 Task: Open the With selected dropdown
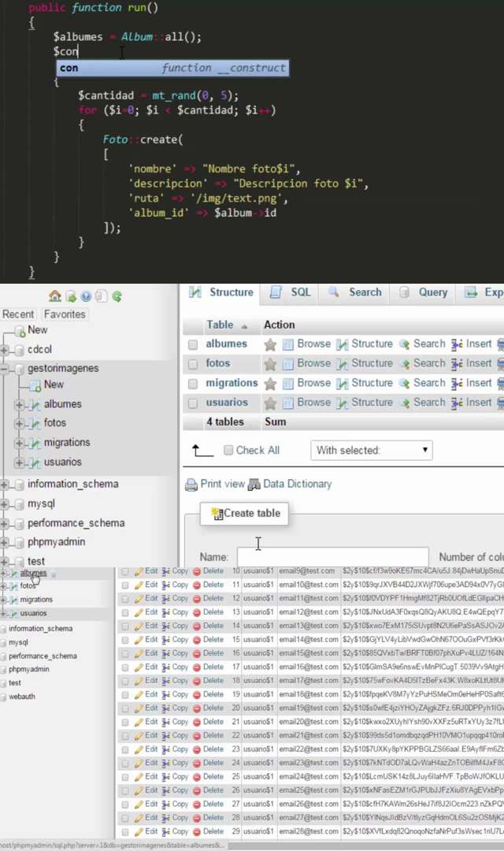pos(372,450)
